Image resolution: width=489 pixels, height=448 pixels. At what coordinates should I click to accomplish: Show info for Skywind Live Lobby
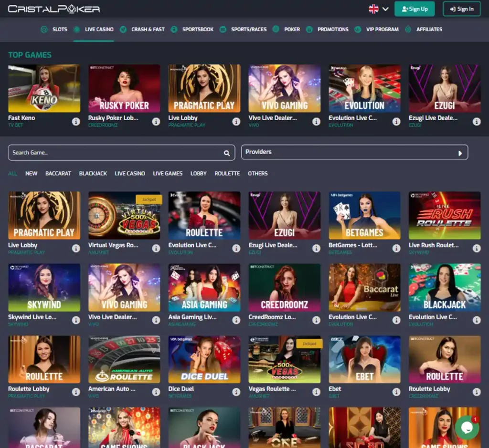(76, 320)
